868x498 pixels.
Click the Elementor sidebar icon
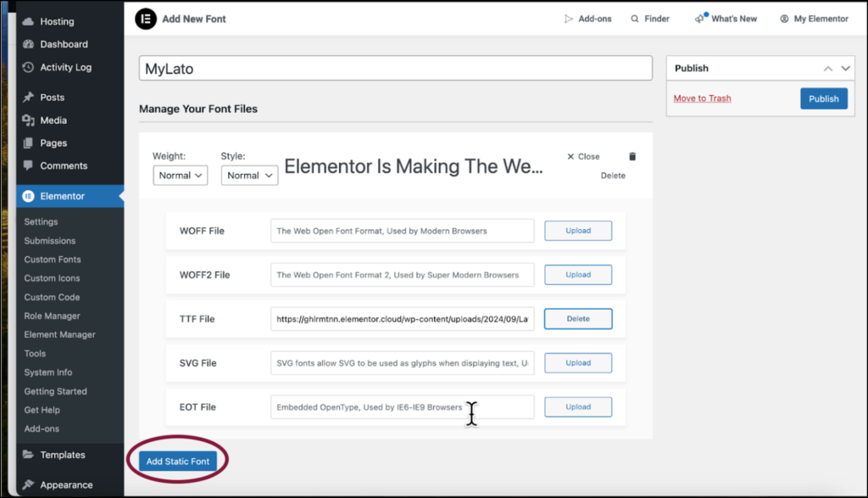pos(28,196)
